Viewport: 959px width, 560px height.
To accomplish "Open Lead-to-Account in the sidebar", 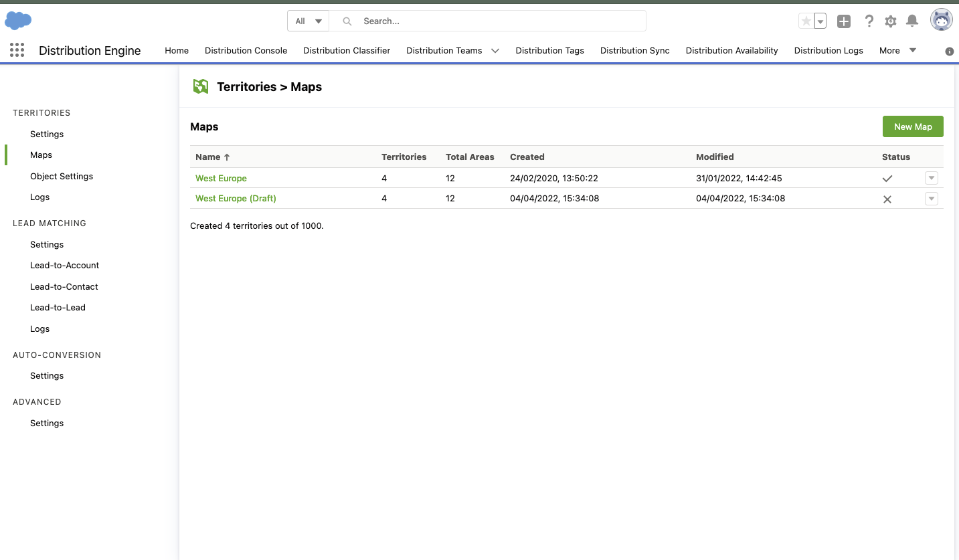I will coord(64,266).
